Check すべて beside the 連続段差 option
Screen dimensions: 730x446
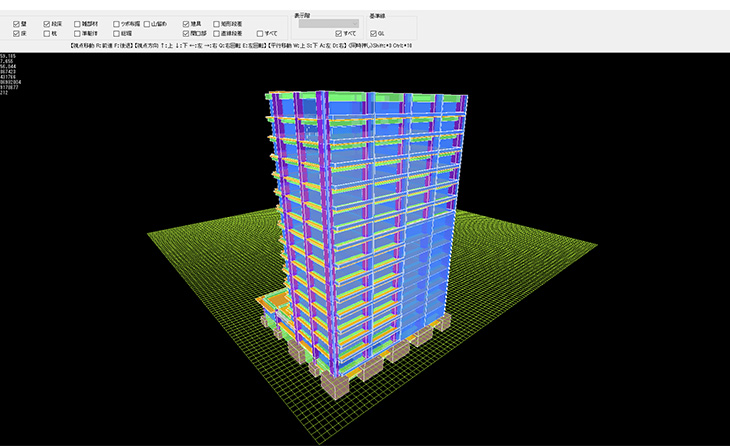click(260, 33)
